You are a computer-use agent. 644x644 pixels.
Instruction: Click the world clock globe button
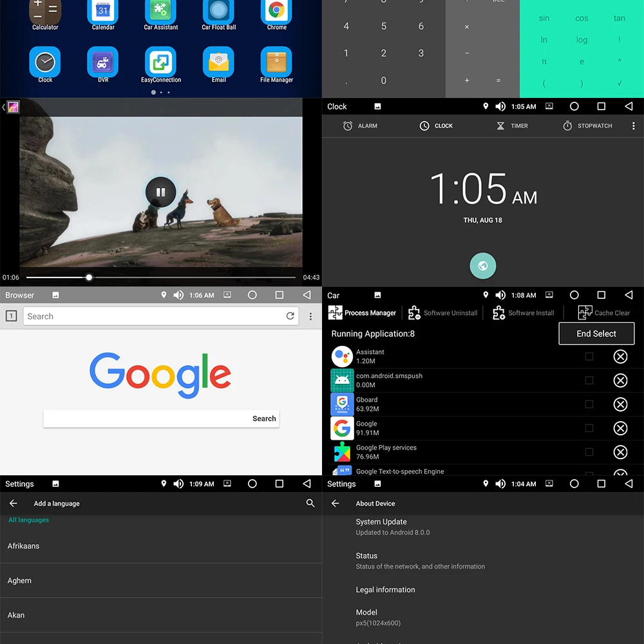tap(482, 266)
